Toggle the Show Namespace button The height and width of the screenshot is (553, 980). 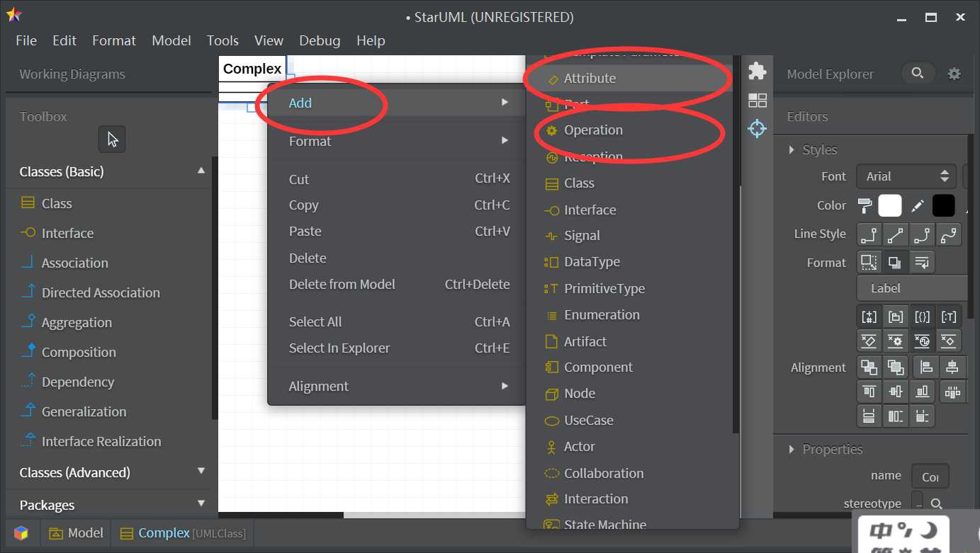pos(896,317)
